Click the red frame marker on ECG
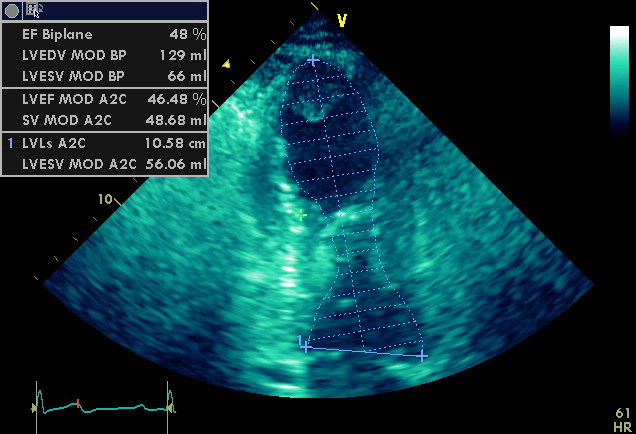The width and height of the screenshot is (636, 434). 78,404
